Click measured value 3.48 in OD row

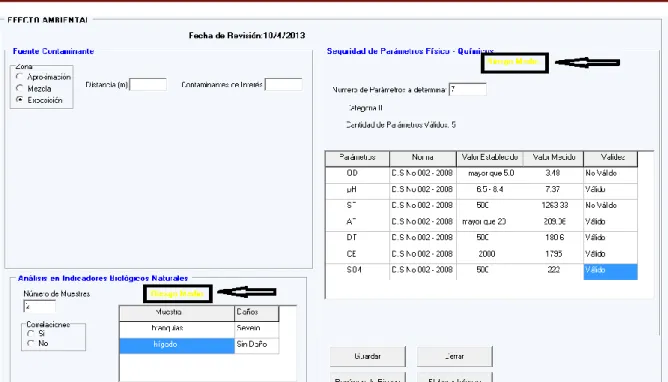coord(553,173)
